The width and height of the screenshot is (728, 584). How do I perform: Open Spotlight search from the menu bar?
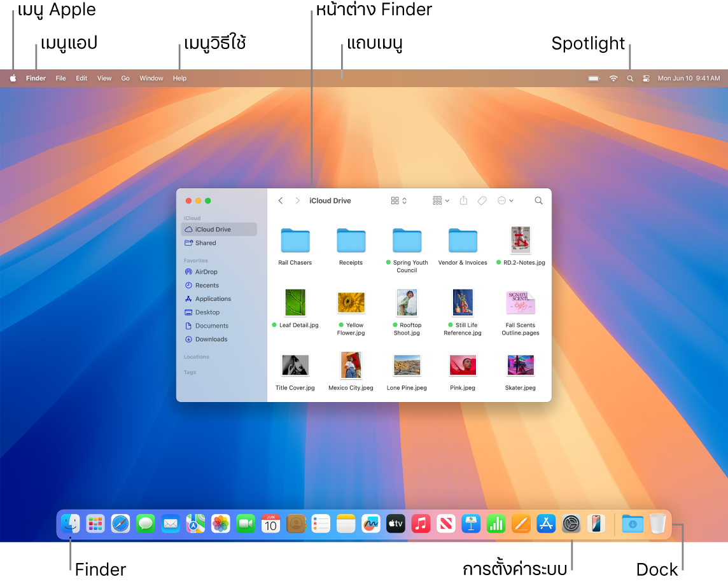(x=629, y=78)
